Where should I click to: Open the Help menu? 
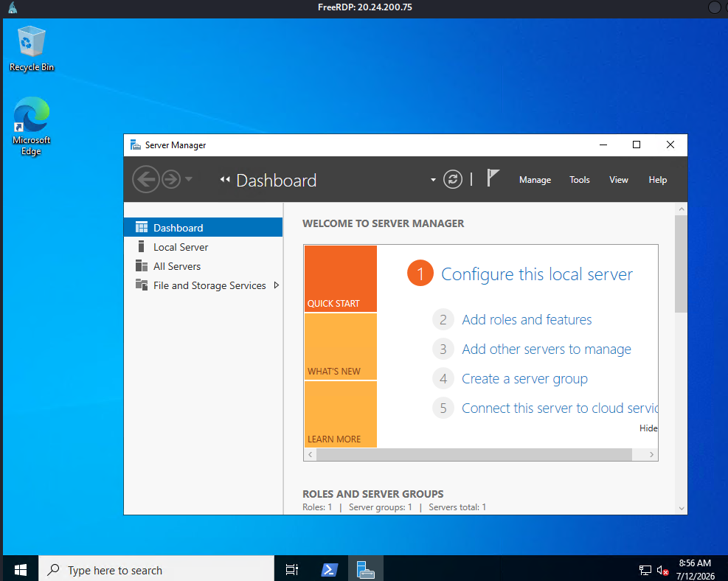tap(657, 180)
